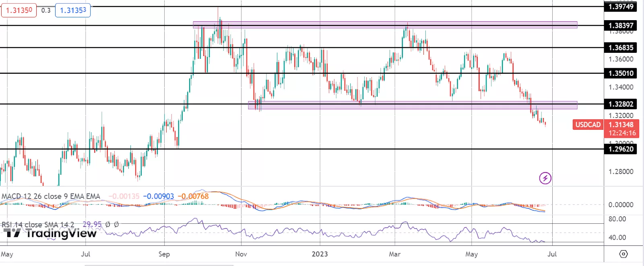Click the MACD line value -0.00903
Viewport: 644px width, 266px height.
tap(159, 196)
